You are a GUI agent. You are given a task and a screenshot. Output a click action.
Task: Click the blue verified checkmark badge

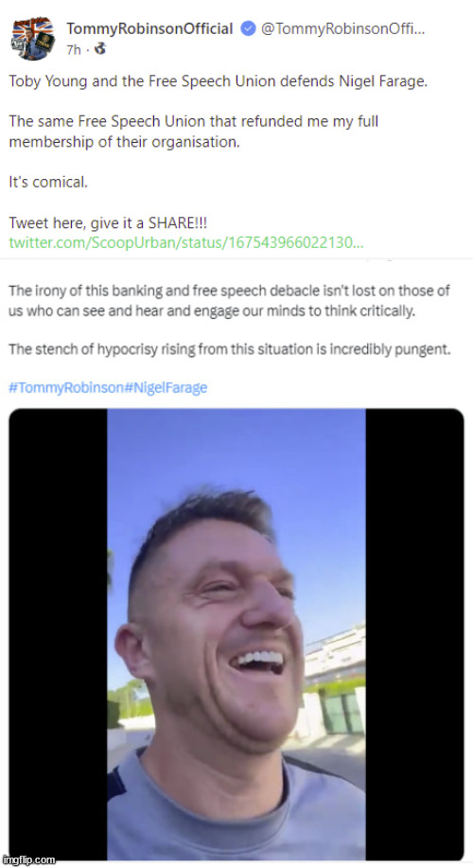pos(248,29)
